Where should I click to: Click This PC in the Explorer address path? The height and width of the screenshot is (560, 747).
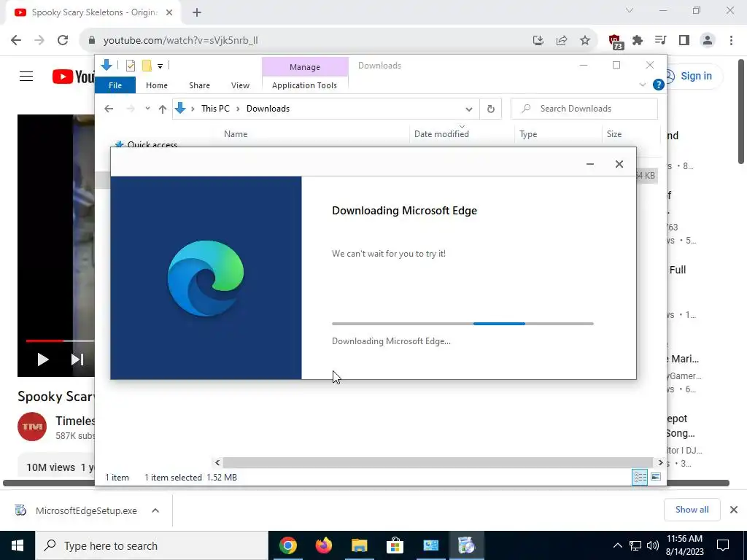pyautogui.click(x=215, y=109)
